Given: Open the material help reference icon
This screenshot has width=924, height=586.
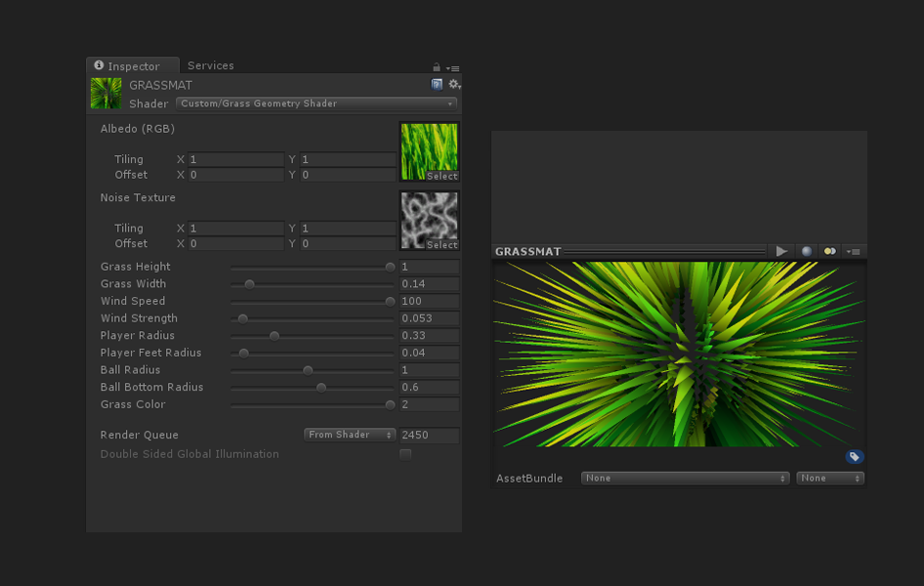Looking at the screenshot, I should (437, 85).
